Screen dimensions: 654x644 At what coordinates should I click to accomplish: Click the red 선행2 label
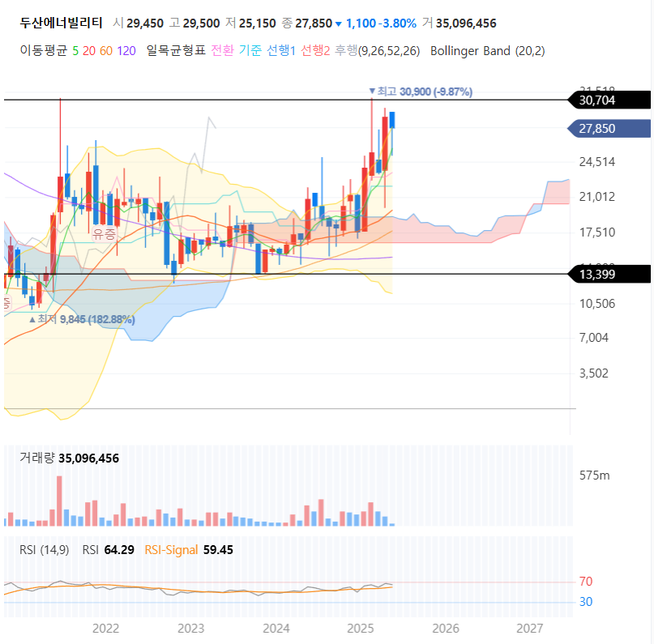tap(315, 51)
